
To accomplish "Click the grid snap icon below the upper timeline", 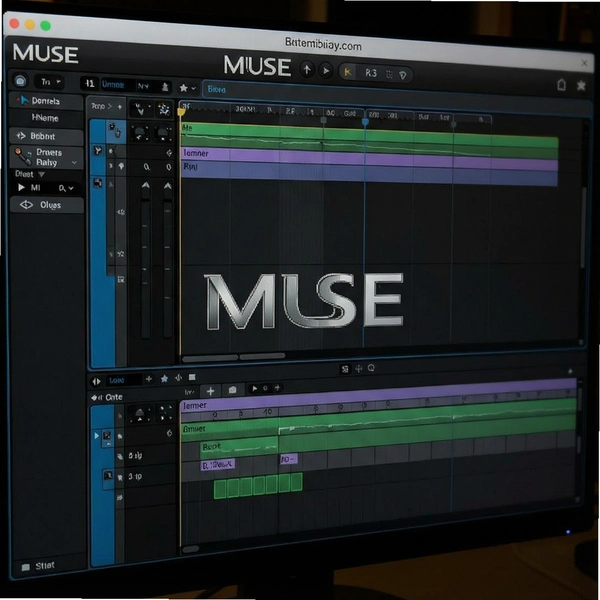I will point(345,369).
